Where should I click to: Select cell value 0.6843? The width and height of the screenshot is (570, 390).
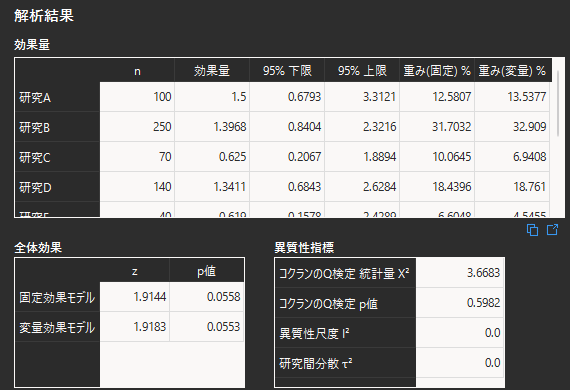pyautogui.click(x=287, y=187)
